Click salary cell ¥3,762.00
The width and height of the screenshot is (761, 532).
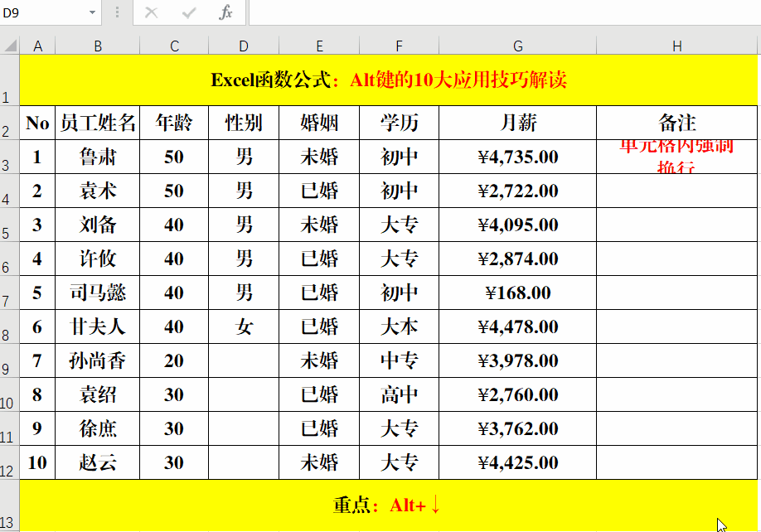pos(518,428)
